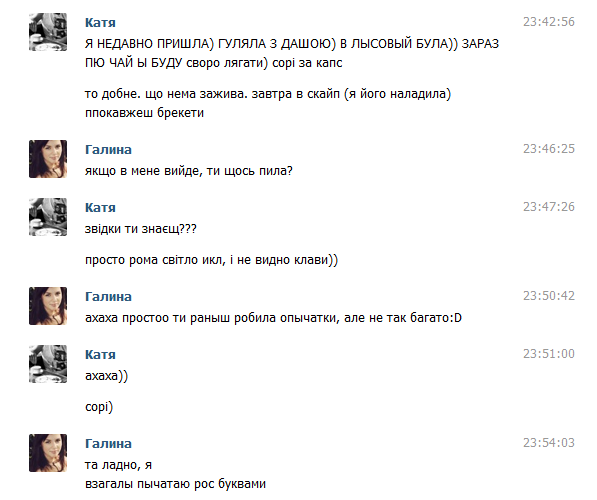
Task: Open Катя's avatar beside 23:47:26 message
Action: pos(48,217)
